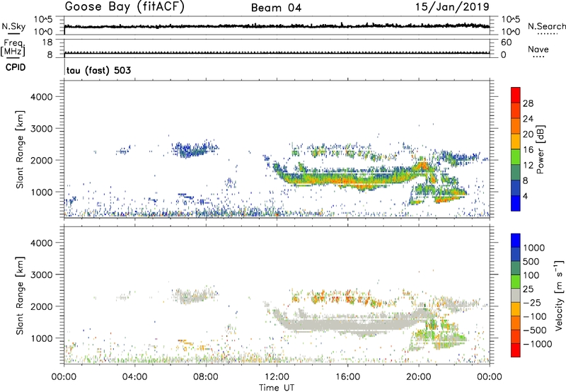Image resolution: width=566 pixels, height=392 pixels.
Task: Click the 'Velocity [m s-1]' color bar label
Action: 559,295
